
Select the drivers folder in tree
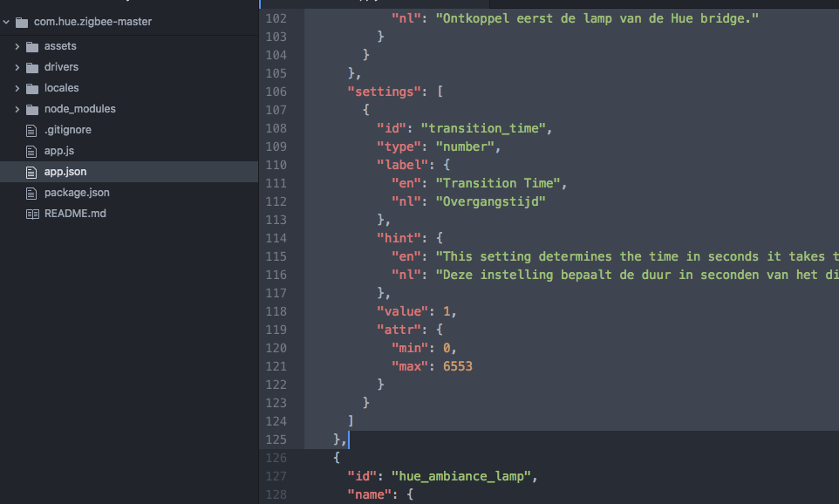coord(62,67)
